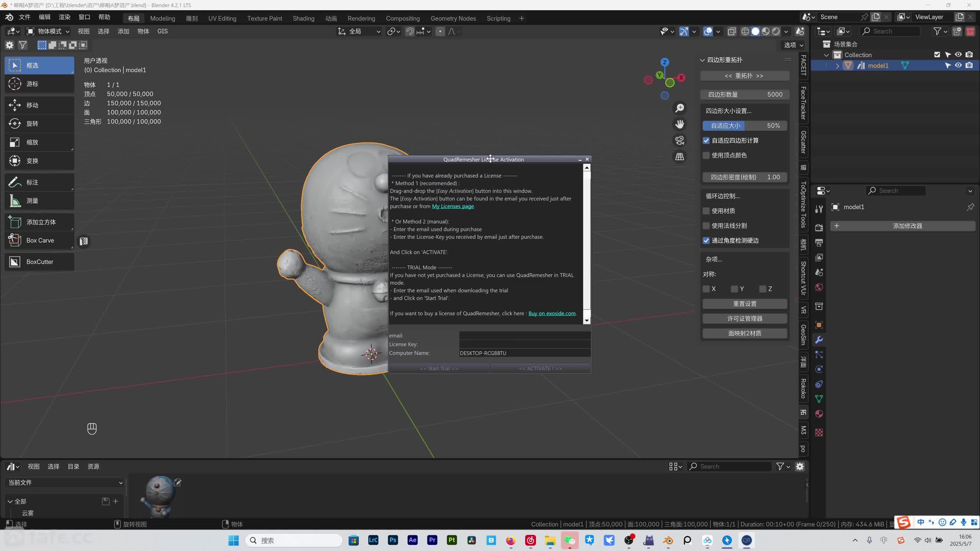Open viewport shading options dropdown arrow
980x551 pixels.
786,31
